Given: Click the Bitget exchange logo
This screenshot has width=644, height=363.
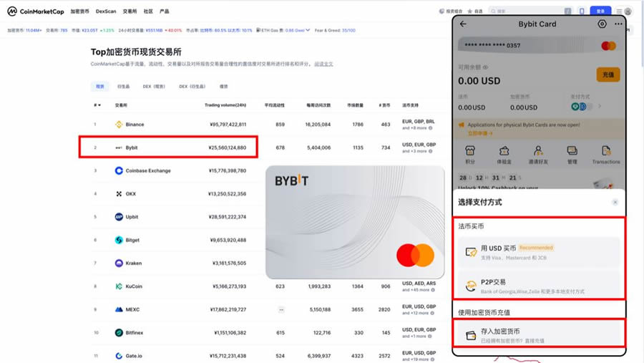Looking at the screenshot, I should [119, 240].
